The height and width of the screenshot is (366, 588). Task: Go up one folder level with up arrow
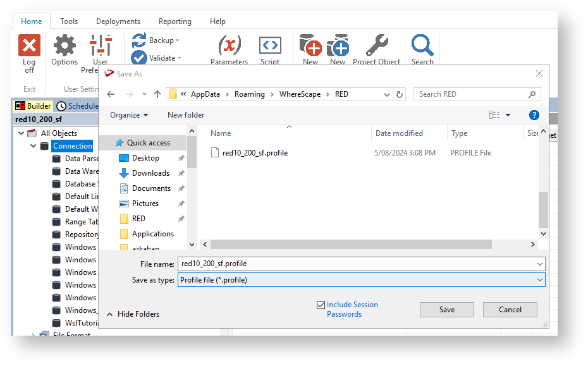(157, 94)
